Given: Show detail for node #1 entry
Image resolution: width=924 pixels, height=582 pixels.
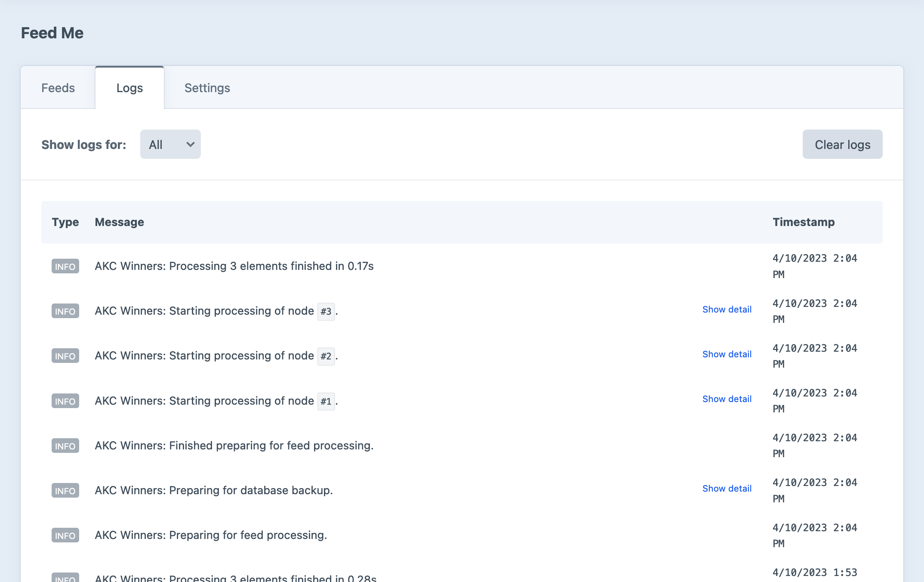Looking at the screenshot, I should tap(727, 399).
